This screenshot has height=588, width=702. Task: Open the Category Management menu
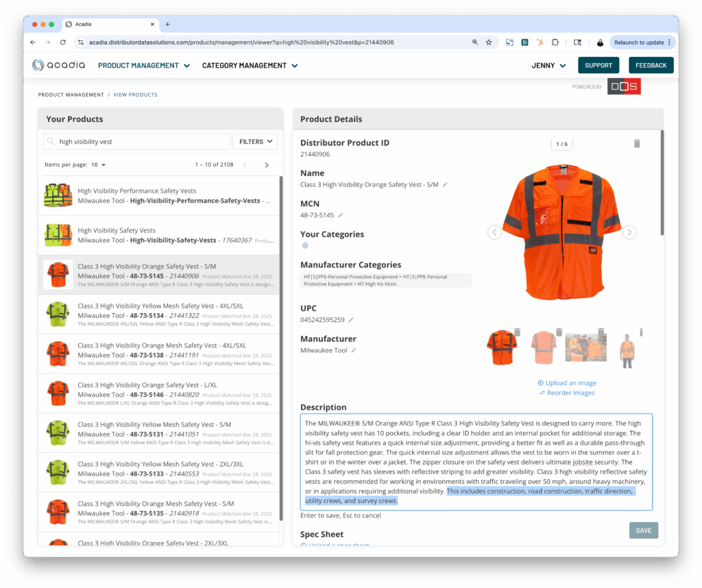tap(250, 66)
